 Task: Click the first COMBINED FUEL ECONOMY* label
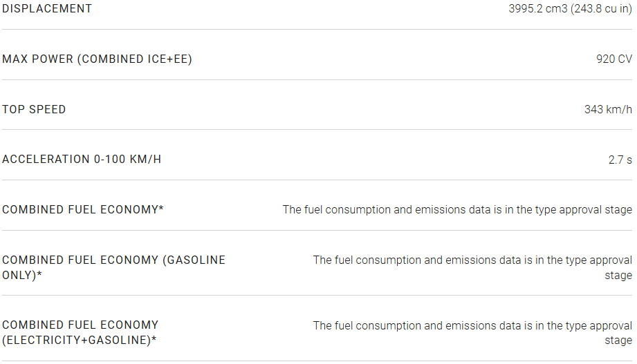pos(83,210)
